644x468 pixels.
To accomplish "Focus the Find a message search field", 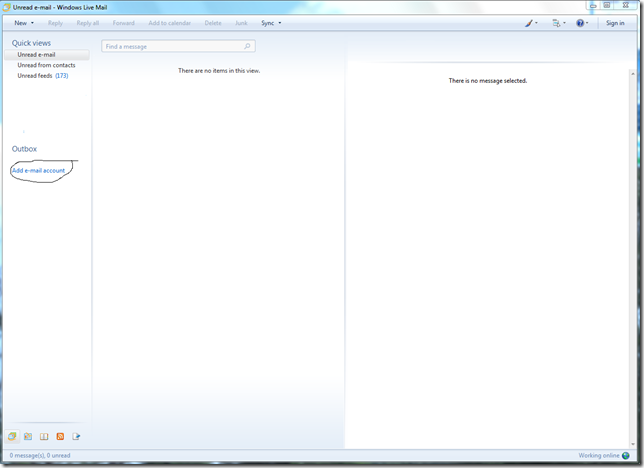I will 178,46.
